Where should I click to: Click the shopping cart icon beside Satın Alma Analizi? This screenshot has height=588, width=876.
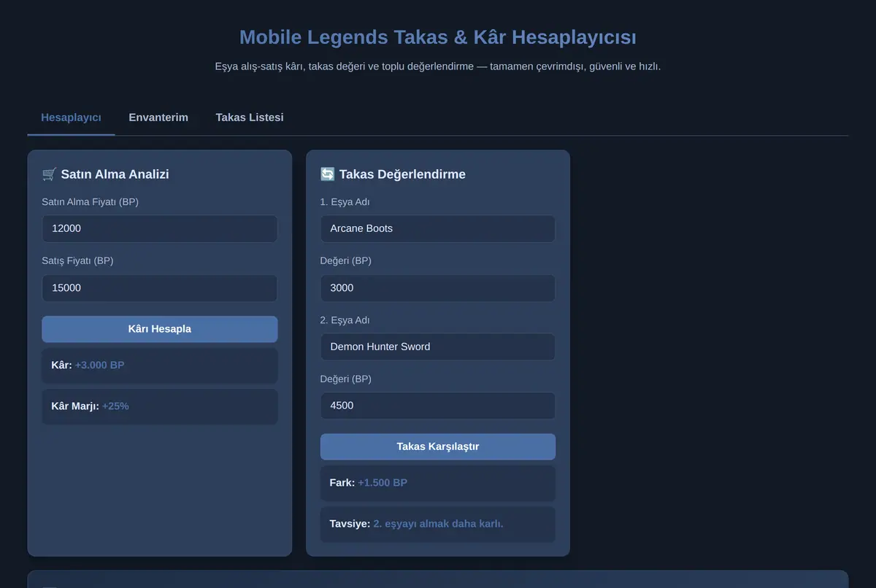click(49, 174)
